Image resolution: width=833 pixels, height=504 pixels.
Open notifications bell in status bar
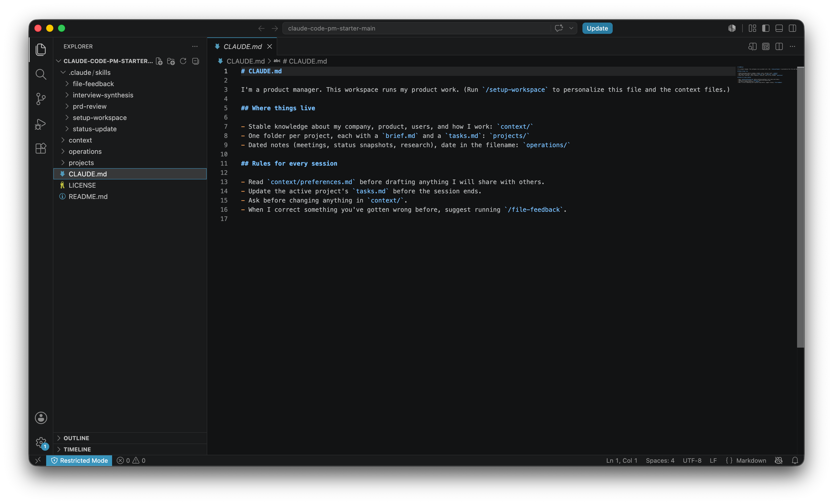tap(795, 460)
